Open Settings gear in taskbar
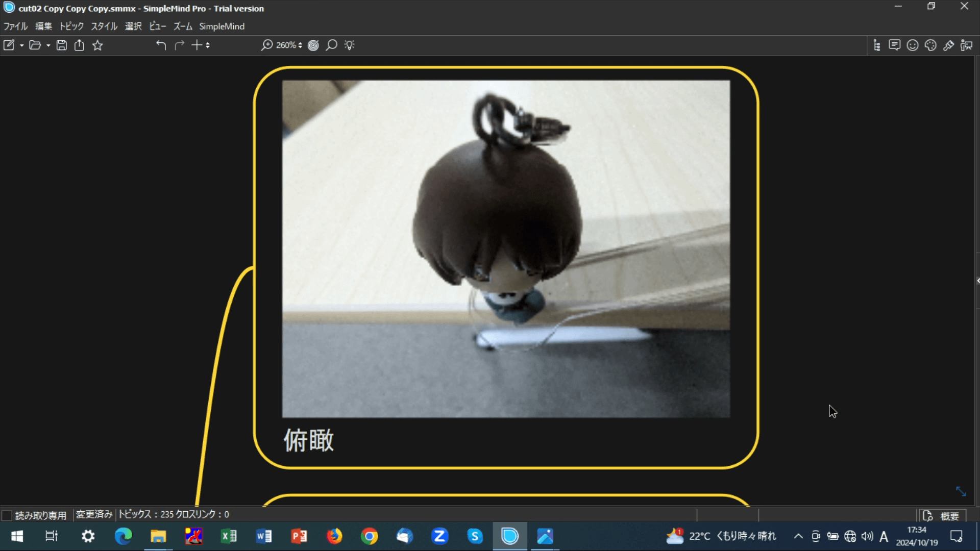The image size is (980, 551). [x=88, y=536]
